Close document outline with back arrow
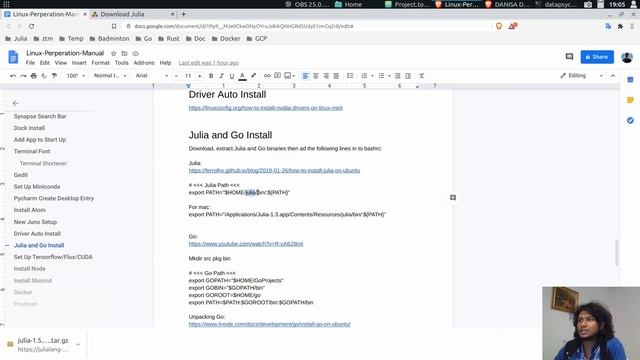 [x=16, y=103]
